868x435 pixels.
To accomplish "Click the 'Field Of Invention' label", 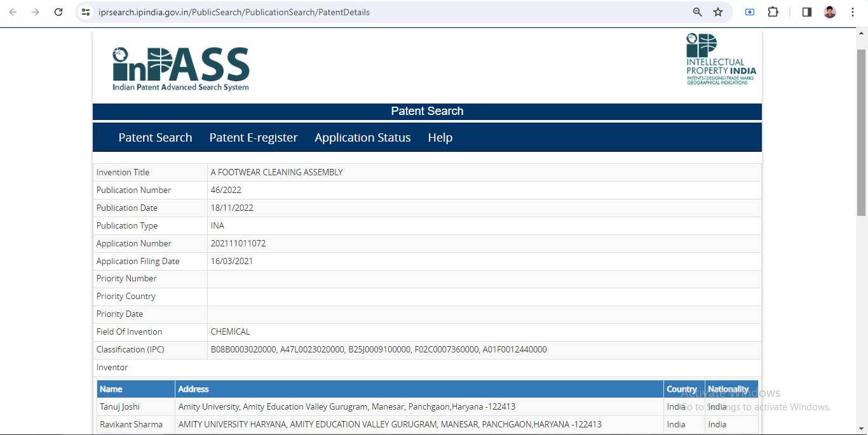I will point(129,331).
